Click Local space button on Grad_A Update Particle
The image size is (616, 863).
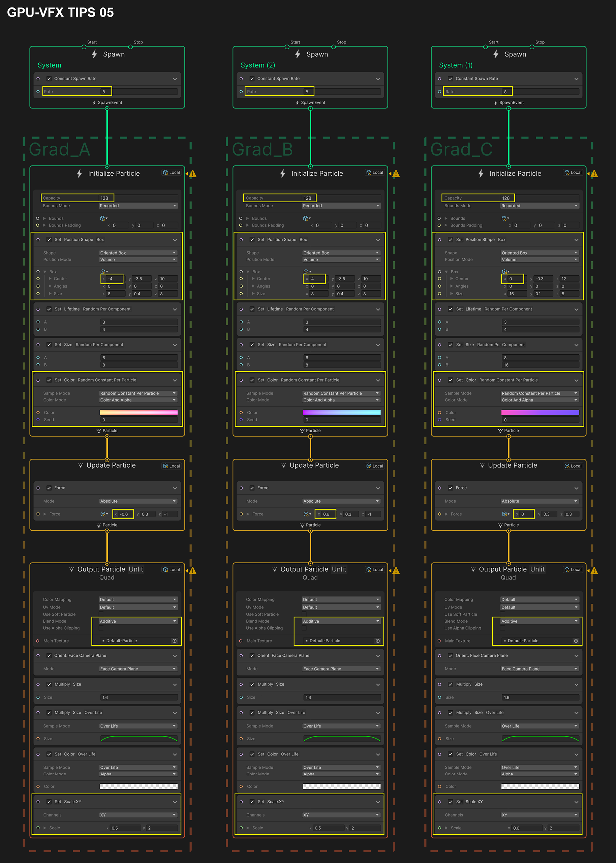(x=172, y=466)
